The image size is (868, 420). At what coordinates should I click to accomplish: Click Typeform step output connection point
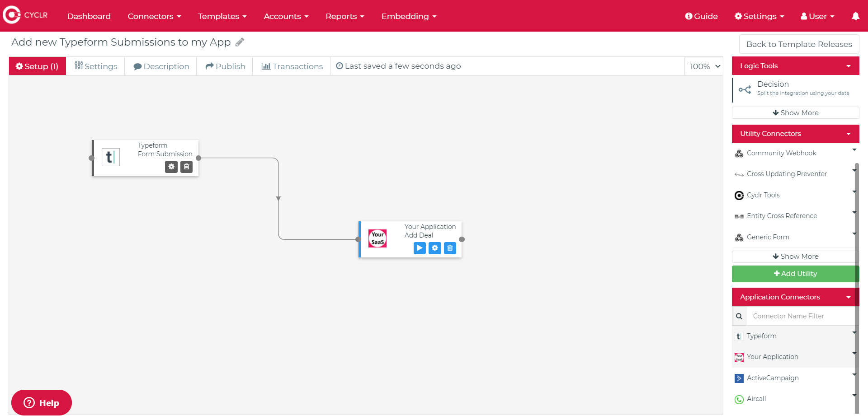point(198,158)
